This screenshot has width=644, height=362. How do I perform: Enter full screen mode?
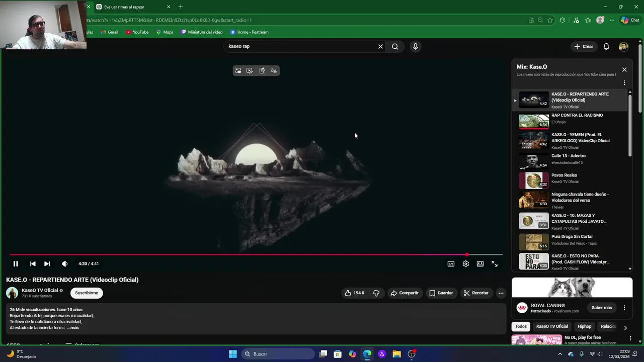tap(495, 263)
